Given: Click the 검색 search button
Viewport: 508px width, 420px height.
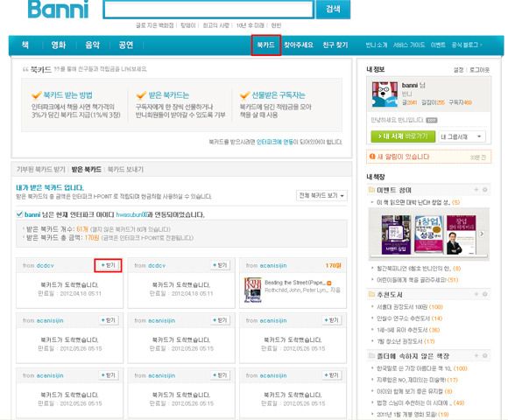Looking at the screenshot, I should click(x=333, y=9).
